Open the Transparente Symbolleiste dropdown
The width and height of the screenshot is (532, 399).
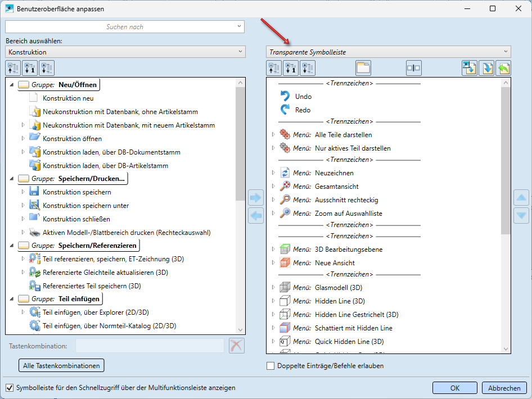[x=389, y=52]
